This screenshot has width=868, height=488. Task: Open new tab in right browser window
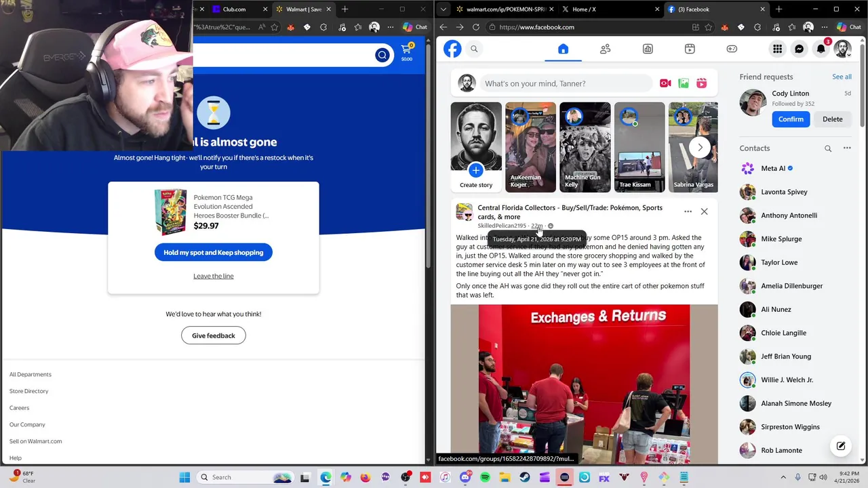point(778,9)
